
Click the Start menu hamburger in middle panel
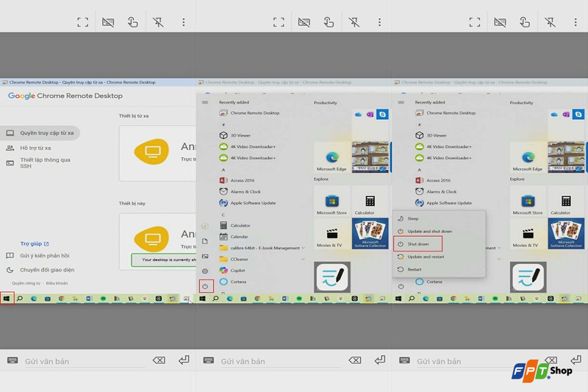(205, 102)
